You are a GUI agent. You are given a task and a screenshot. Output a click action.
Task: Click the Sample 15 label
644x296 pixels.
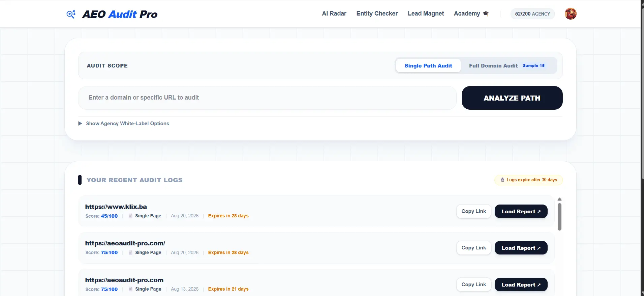533,65
